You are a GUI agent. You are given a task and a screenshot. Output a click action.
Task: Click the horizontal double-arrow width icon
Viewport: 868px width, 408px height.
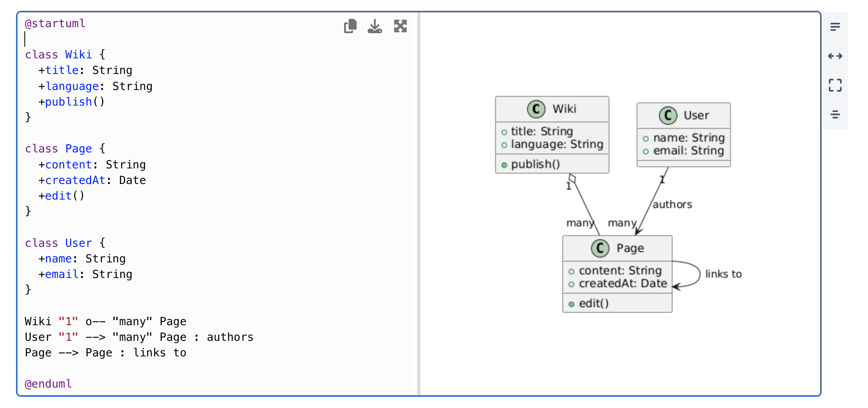(x=835, y=56)
